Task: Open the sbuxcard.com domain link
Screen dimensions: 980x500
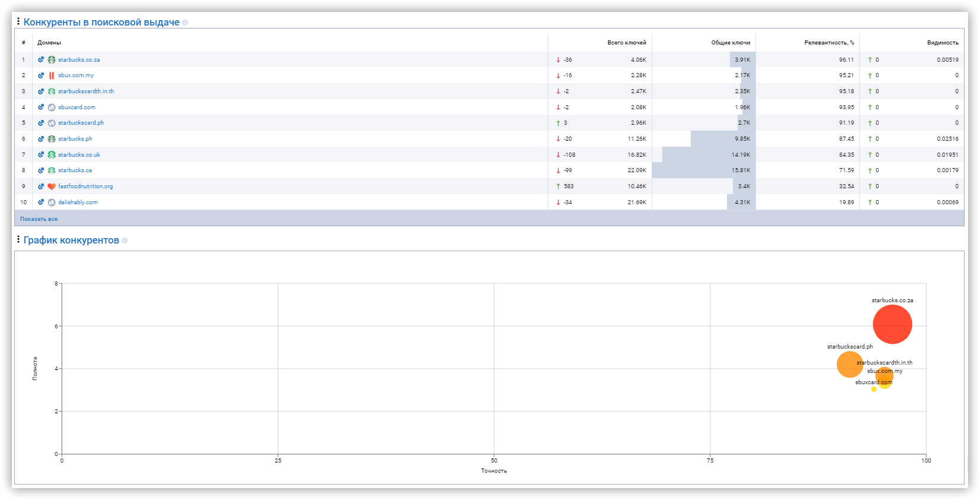Action: (x=77, y=107)
